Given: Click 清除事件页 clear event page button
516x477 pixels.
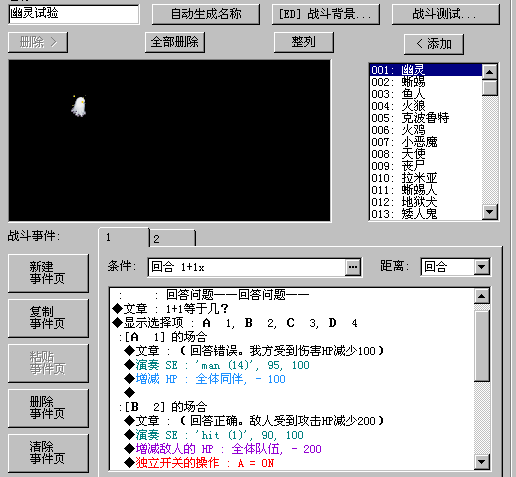Looking at the screenshot, I should (48, 453).
